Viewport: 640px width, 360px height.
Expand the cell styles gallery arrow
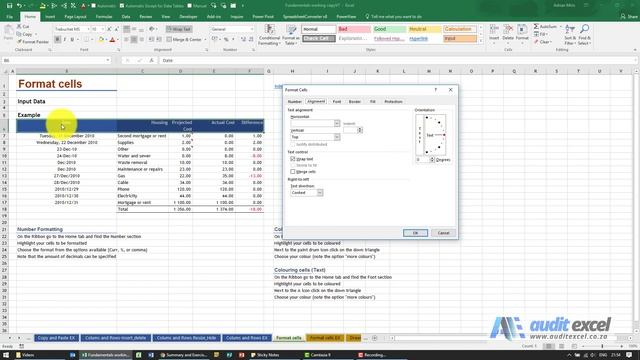[x=480, y=41]
